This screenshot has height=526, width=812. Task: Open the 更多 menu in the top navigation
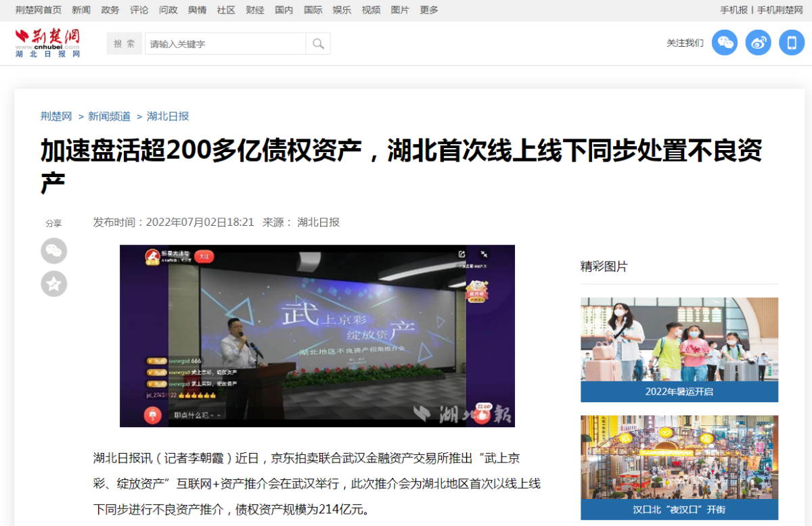tap(429, 9)
